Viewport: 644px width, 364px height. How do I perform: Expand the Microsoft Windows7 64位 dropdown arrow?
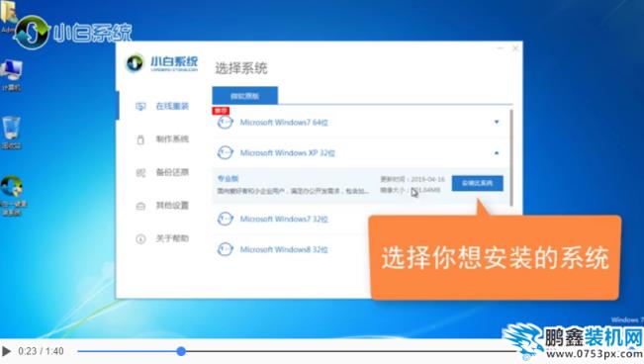click(497, 122)
